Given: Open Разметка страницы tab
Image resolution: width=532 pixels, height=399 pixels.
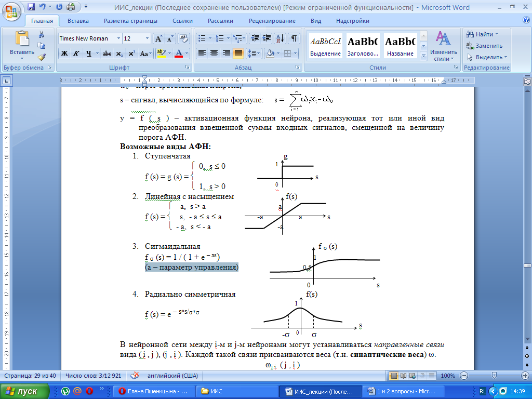Looking at the screenshot, I should coord(130,21).
